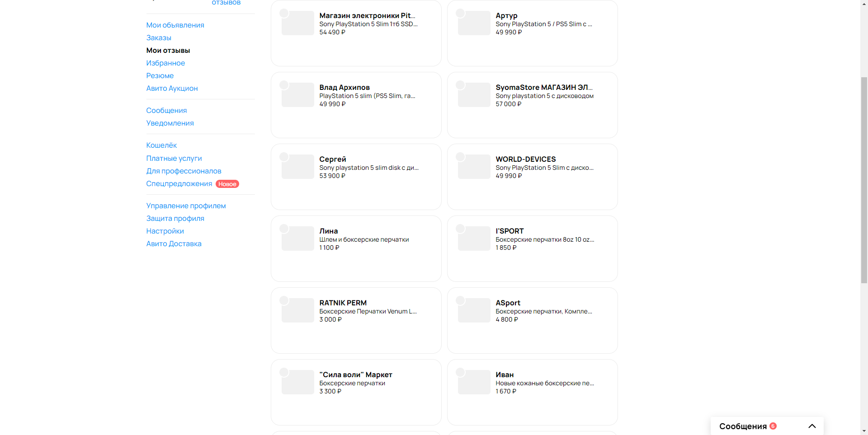Open Авито Аукцион link
Viewport: 868px width, 435px height.
pyautogui.click(x=172, y=88)
